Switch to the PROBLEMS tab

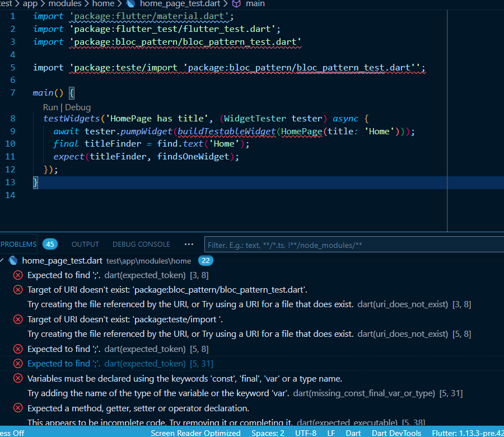[x=18, y=245]
